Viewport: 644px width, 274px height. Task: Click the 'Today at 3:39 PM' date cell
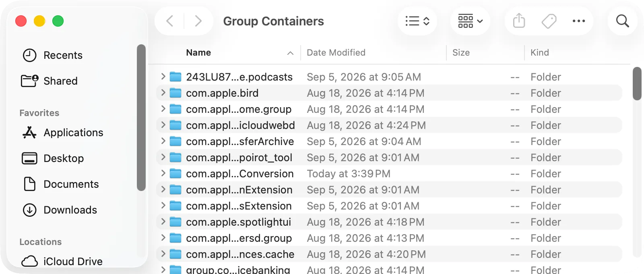(x=349, y=174)
